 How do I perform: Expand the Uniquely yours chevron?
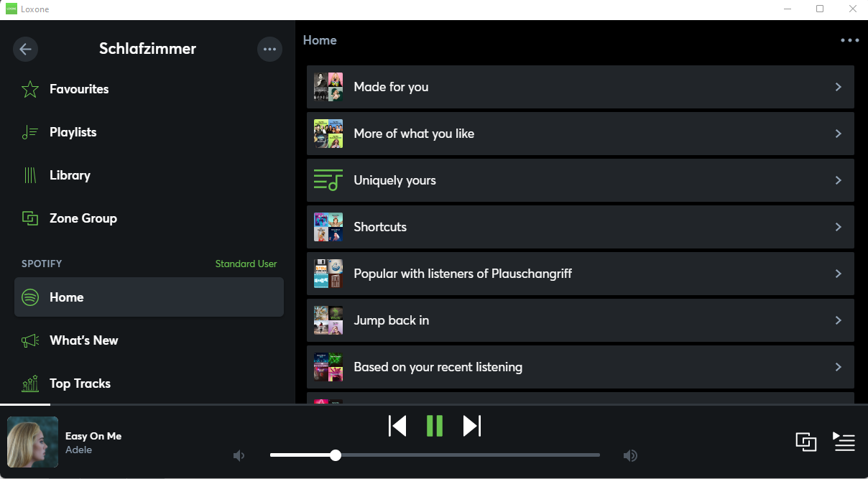[x=838, y=180]
